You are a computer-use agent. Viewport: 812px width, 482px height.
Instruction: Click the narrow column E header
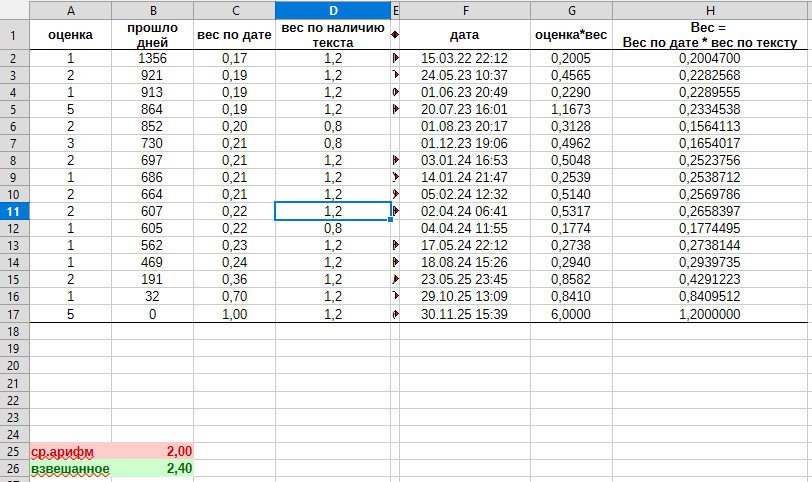pyautogui.click(x=395, y=9)
